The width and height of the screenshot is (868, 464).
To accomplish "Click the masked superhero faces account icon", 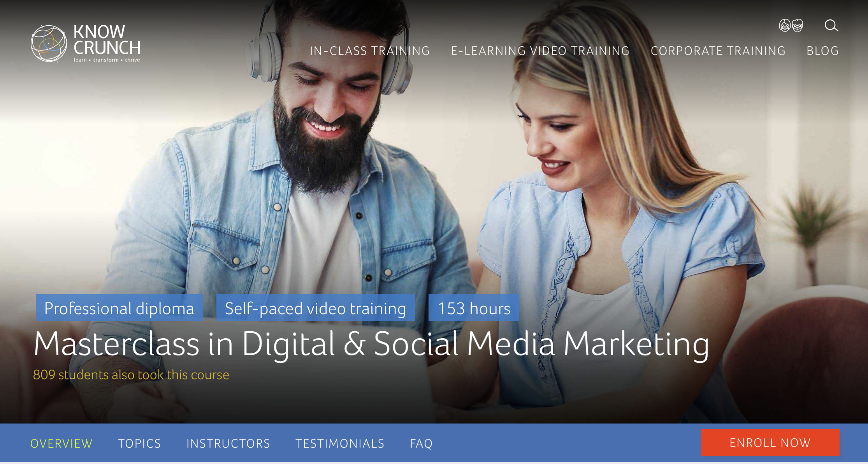I will pyautogui.click(x=791, y=26).
